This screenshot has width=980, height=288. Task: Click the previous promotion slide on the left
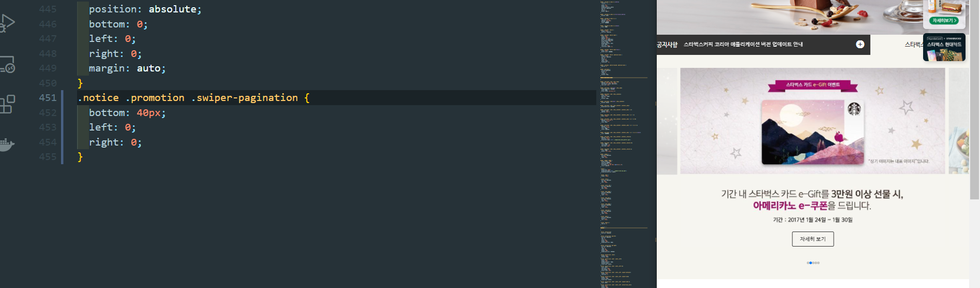667,121
